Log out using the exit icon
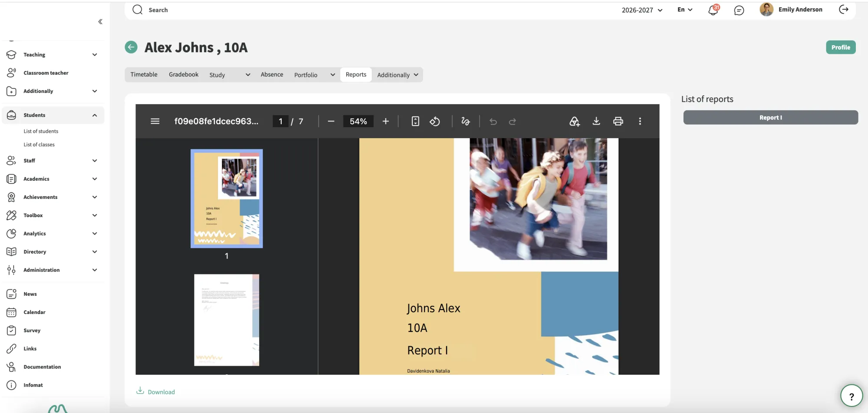The width and height of the screenshot is (868, 413). (844, 10)
